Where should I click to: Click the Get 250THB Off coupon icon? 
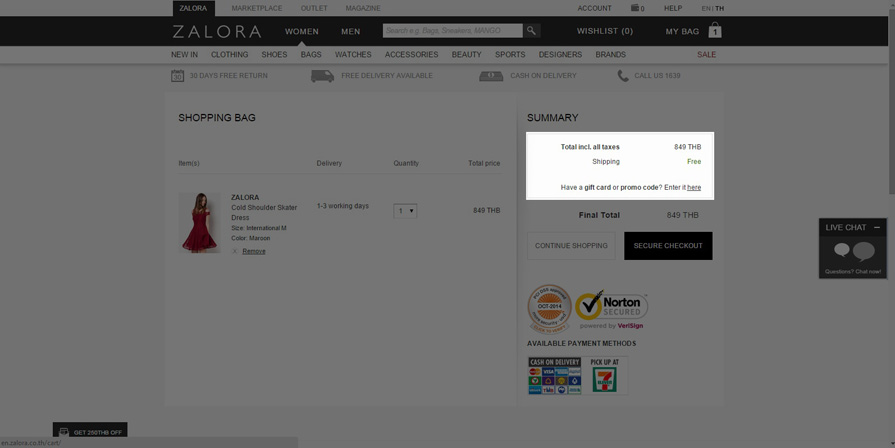[x=64, y=432]
